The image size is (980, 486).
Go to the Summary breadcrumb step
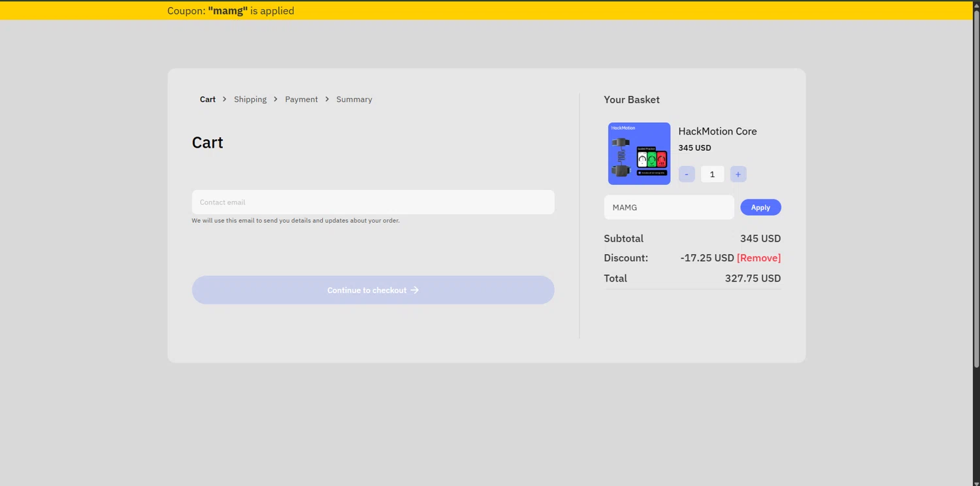pos(354,99)
